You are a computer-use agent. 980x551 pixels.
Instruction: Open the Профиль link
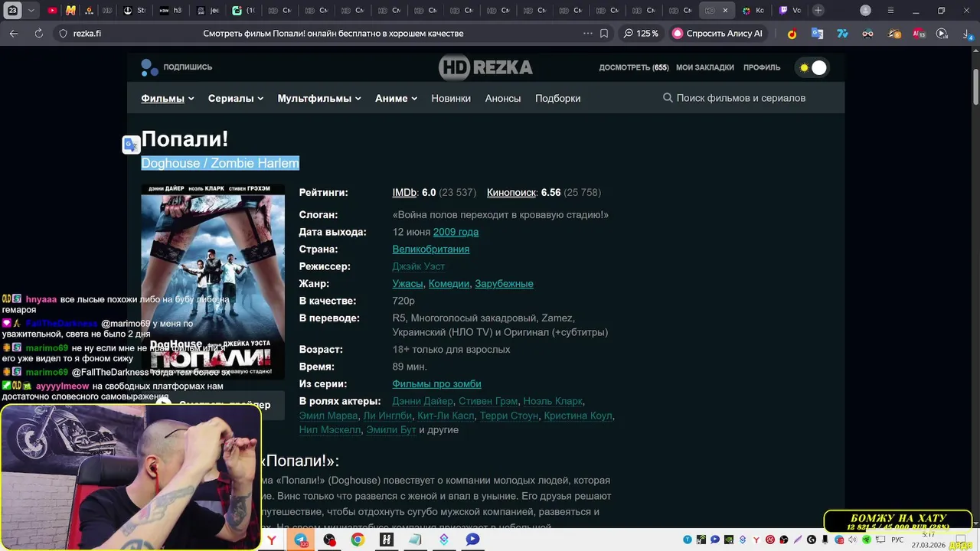click(762, 67)
